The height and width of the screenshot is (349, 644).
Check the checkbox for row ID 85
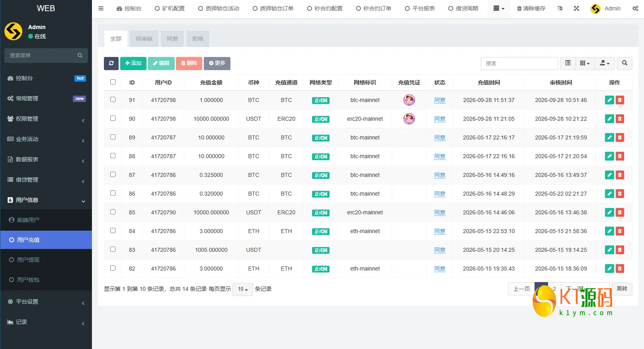click(x=113, y=212)
